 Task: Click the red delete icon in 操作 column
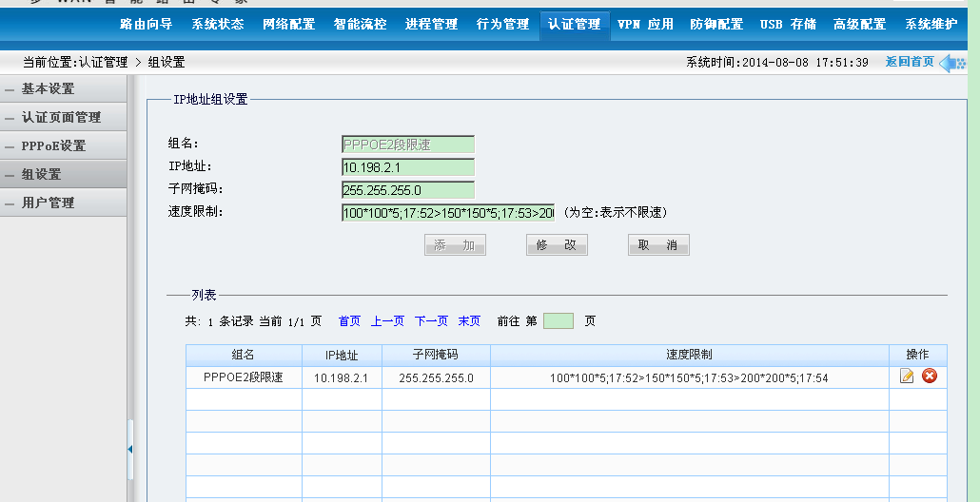(x=930, y=376)
